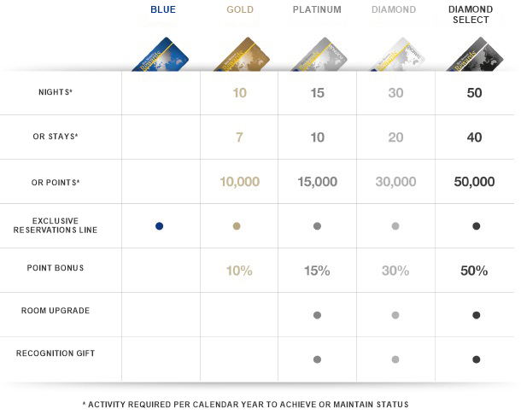521x420 pixels.
Task: Click the NIGHTS row label
Action: [56, 92]
